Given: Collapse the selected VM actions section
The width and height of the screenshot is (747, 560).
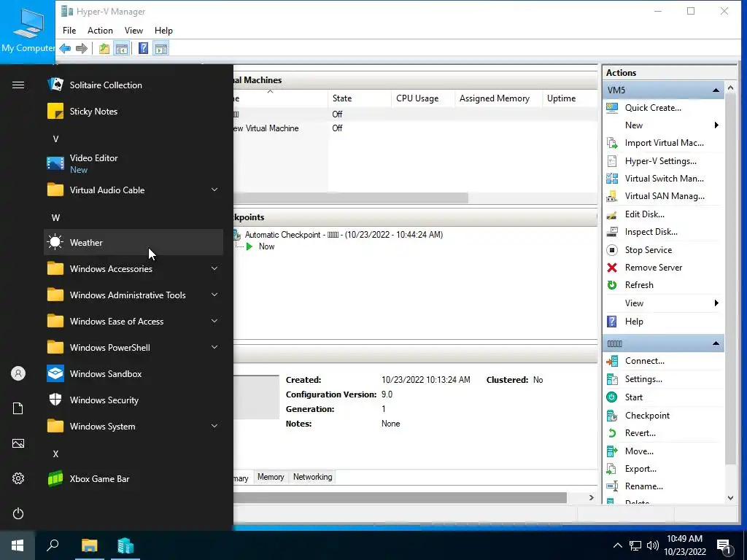Looking at the screenshot, I should click(716, 343).
